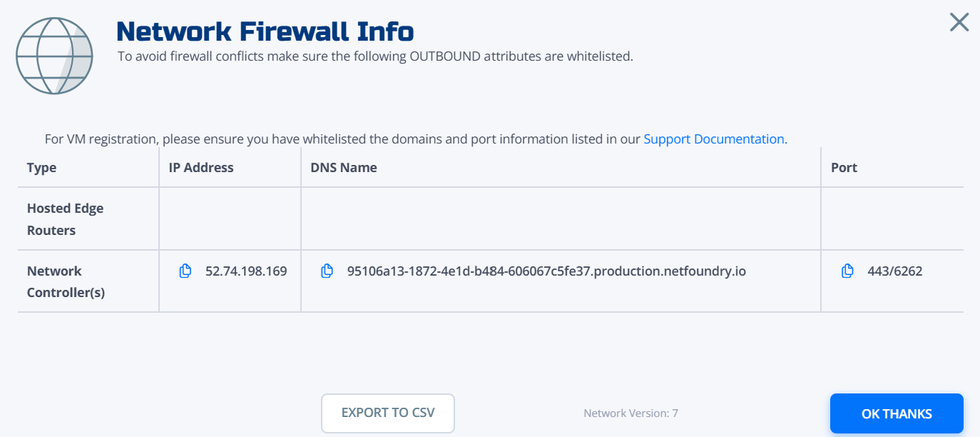
Task: Click the globe network icon
Action: (55, 56)
